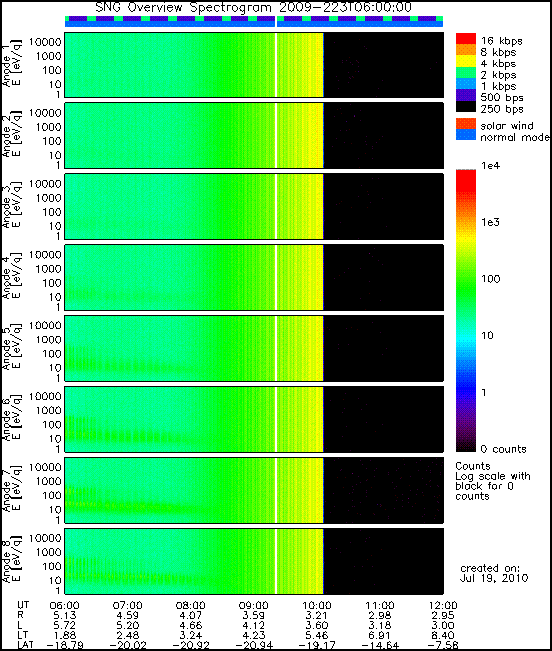Click the Anode 4 spectrogram panel

pyautogui.click(x=254, y=277)
